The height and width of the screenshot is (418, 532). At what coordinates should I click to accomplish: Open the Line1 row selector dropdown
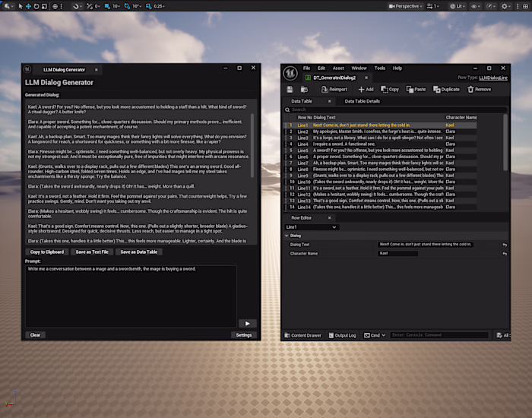coord(311,227)
